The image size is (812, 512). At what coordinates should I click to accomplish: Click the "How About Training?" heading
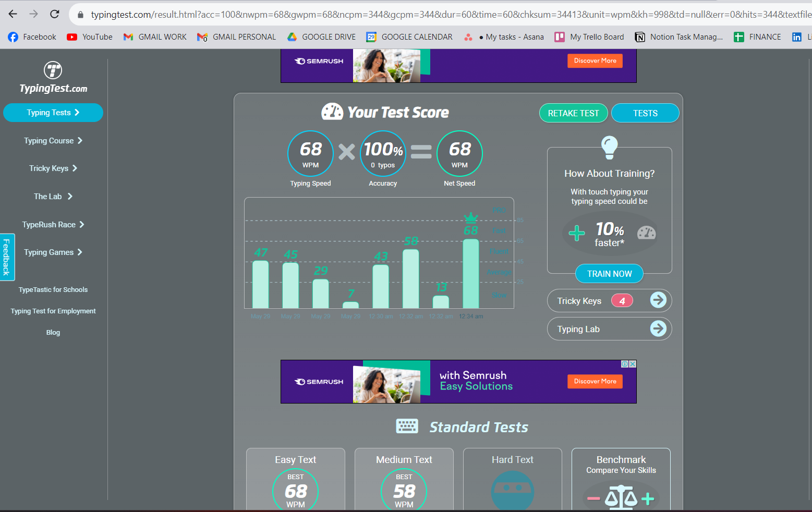609,174
